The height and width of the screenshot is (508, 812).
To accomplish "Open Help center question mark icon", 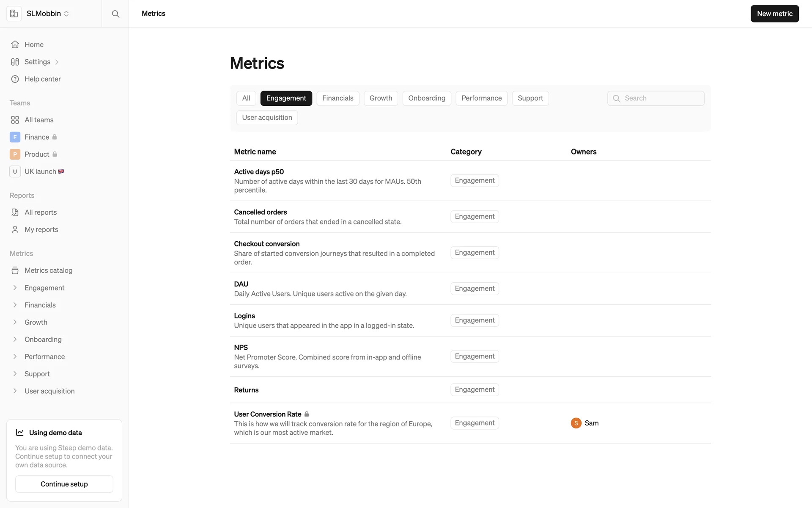I will [15, 79].
